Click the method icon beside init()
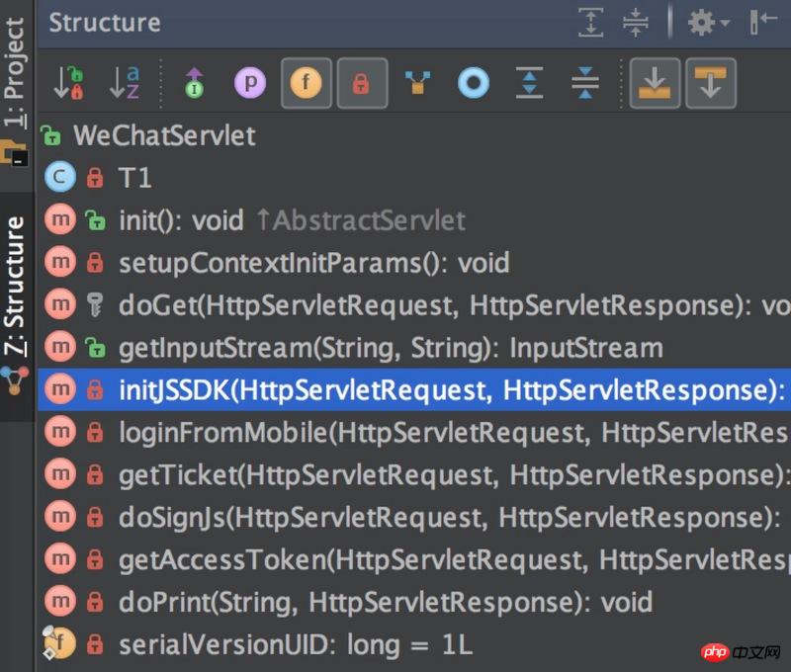Viewport: 791px width, 672px height. (x=60, y=219)
